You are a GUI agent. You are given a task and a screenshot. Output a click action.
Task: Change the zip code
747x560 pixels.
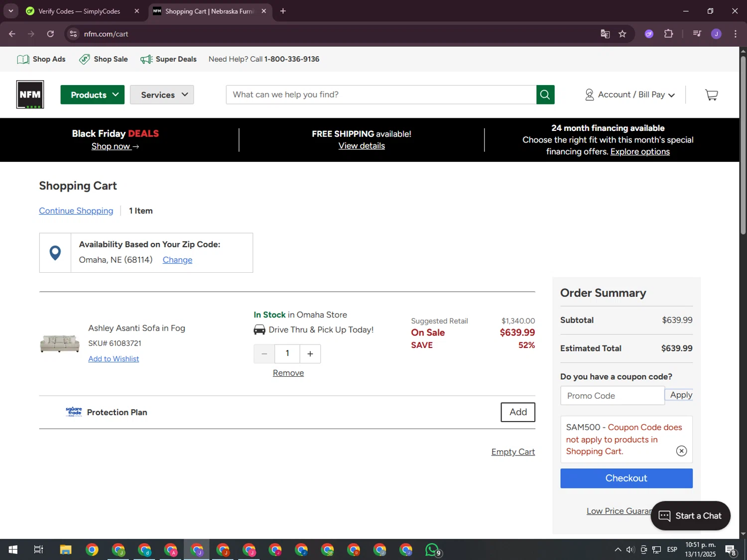[177, 260]
